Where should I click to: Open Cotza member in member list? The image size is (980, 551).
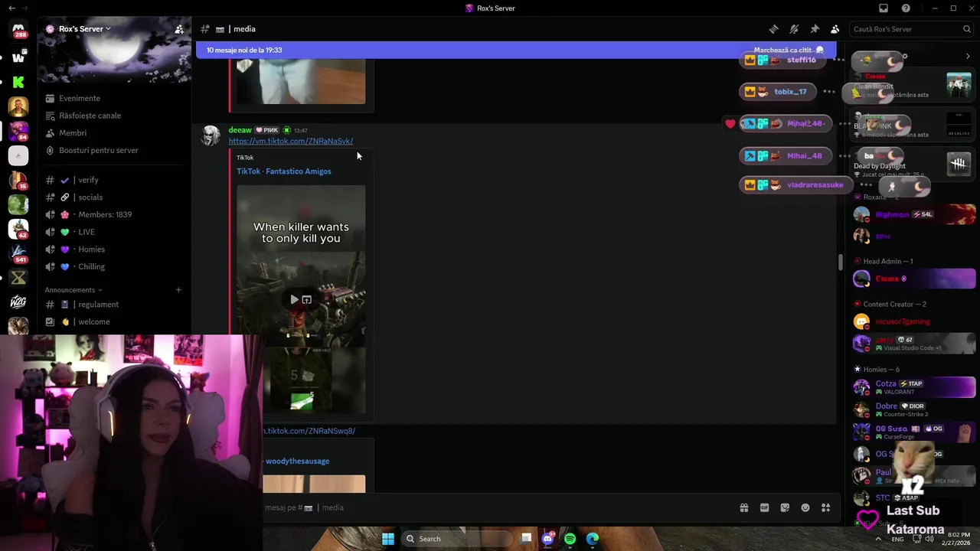(915, 386)
